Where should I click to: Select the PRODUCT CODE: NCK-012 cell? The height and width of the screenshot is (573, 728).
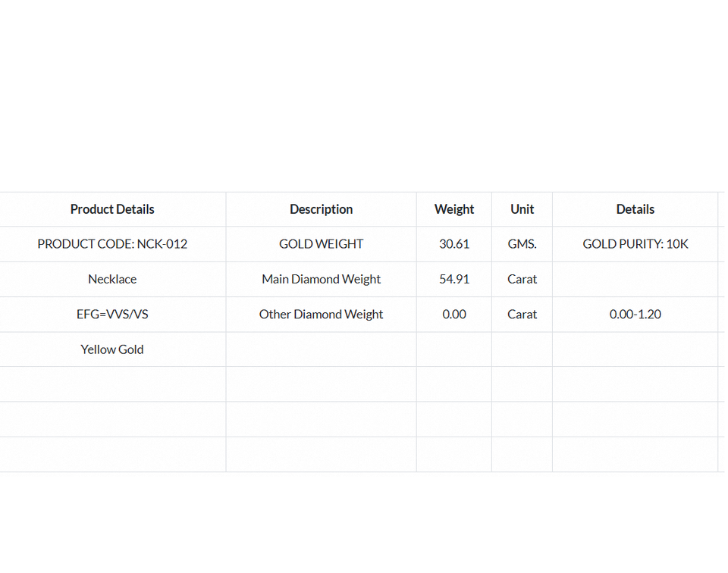tap(112, 244)
